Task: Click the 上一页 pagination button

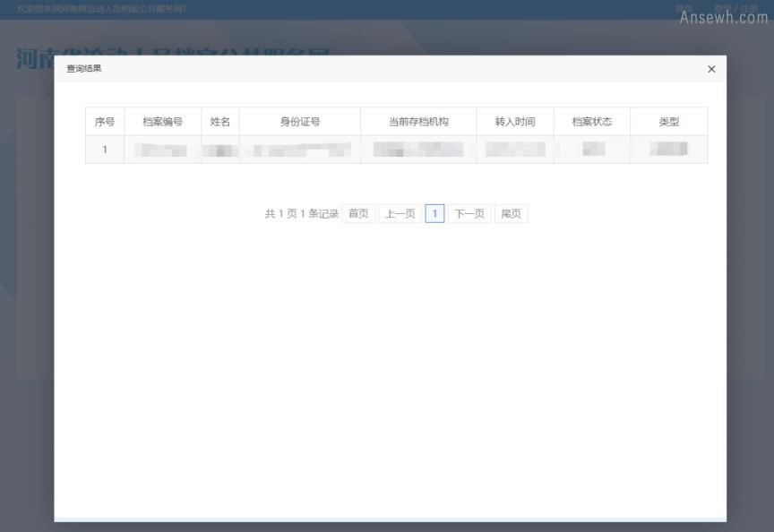Action: click(x=400, y=214)
